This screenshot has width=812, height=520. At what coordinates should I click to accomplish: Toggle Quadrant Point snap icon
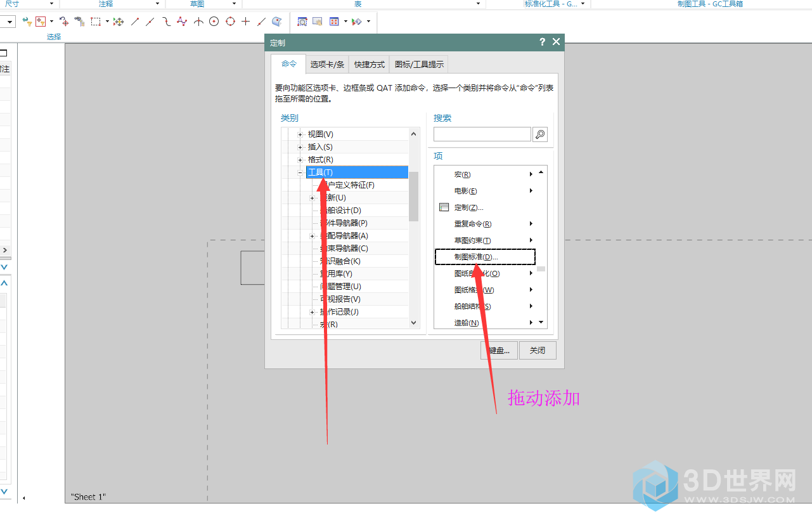coord(230,22)
